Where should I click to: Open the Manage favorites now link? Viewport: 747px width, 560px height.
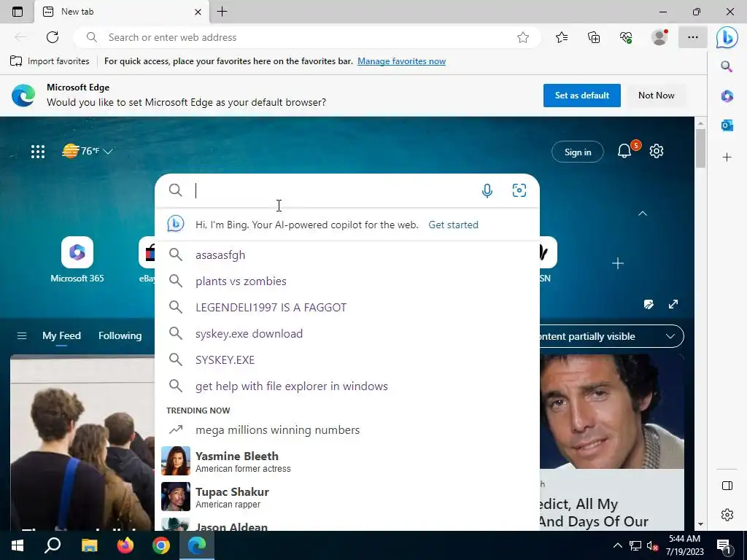pyautogui.click(x=402, y=61)
